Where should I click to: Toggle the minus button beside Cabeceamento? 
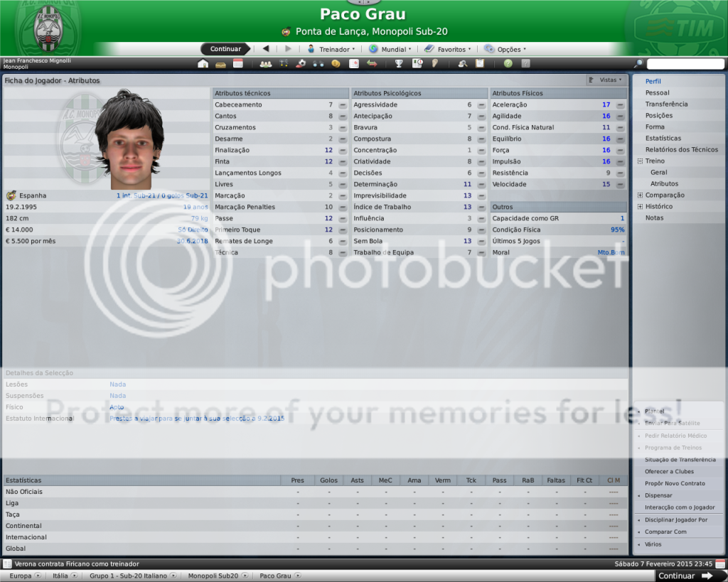[343, 104]
